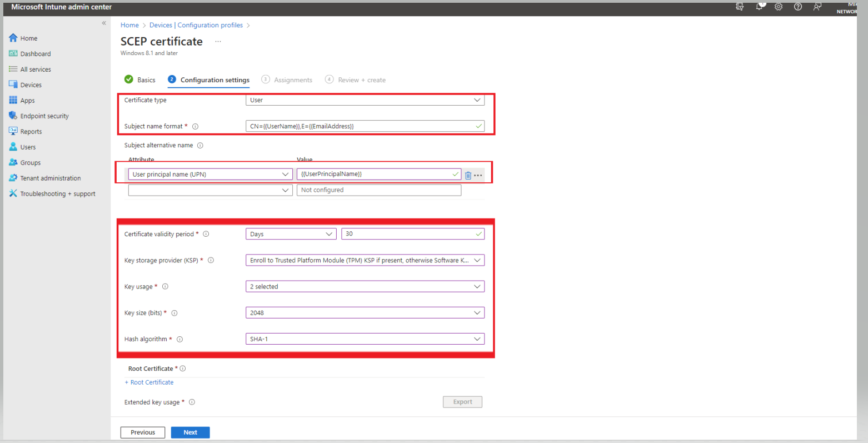This screenshot has width=868, height=443.
Task: Switch to the Assignments tab
Action: (x=292, y=79)
